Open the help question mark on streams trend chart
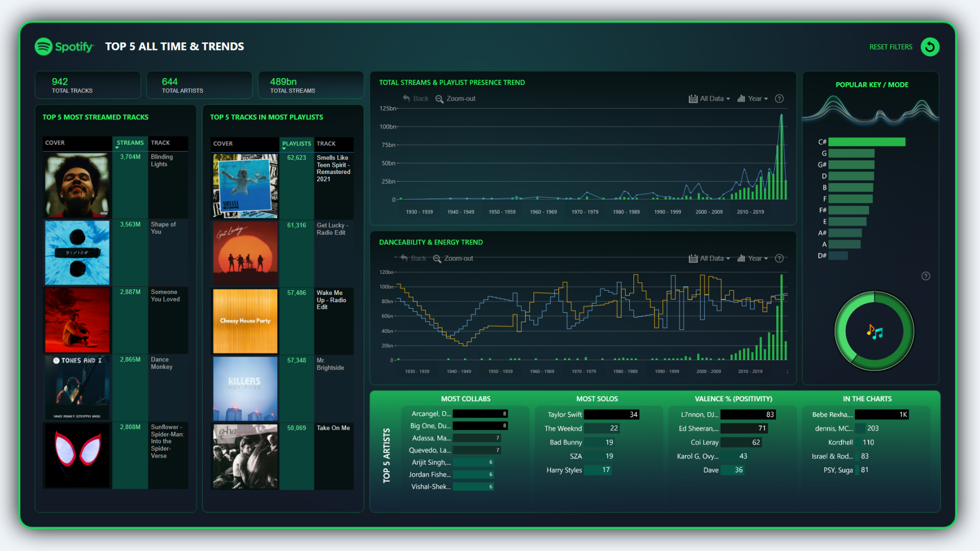Image resolution: width=980 pixels, height=551 pixels. click(779, 98)
